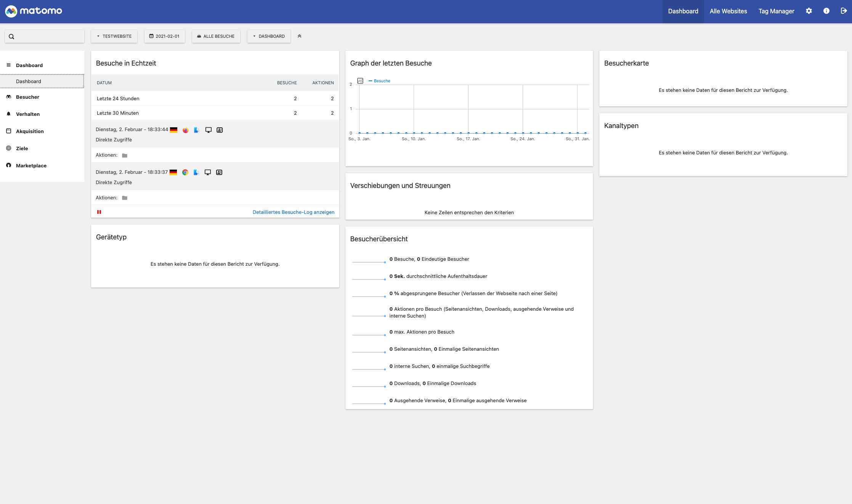The image size is (852, 504).
Task: Open Detailliertes Besuche-Log anzeigen link
Action: [x=294, y=212]
